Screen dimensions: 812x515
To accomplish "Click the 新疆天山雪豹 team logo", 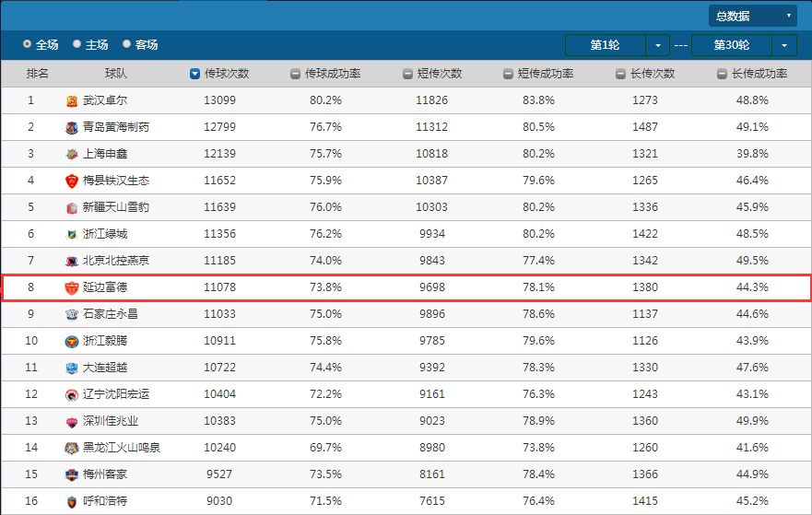I will (72, 208).
